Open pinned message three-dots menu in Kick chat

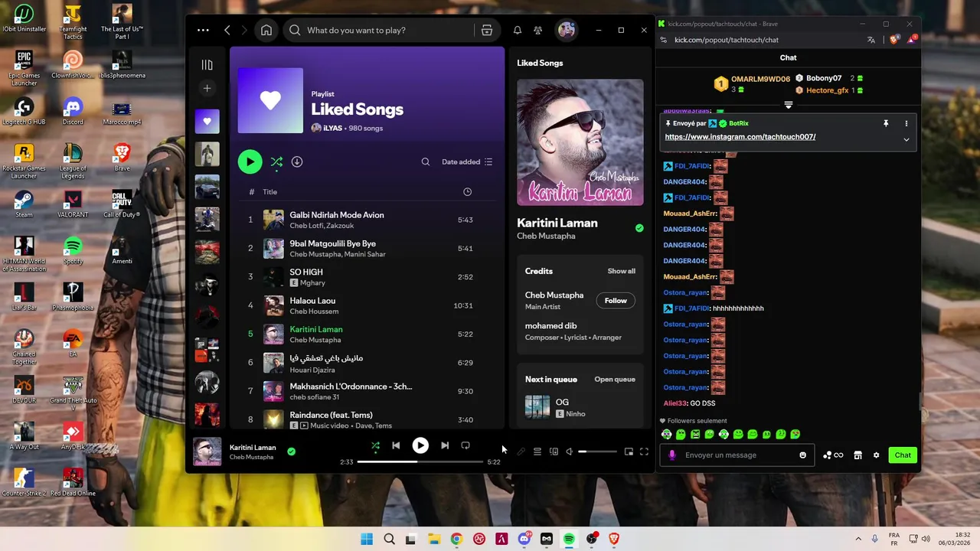[906, 123]
